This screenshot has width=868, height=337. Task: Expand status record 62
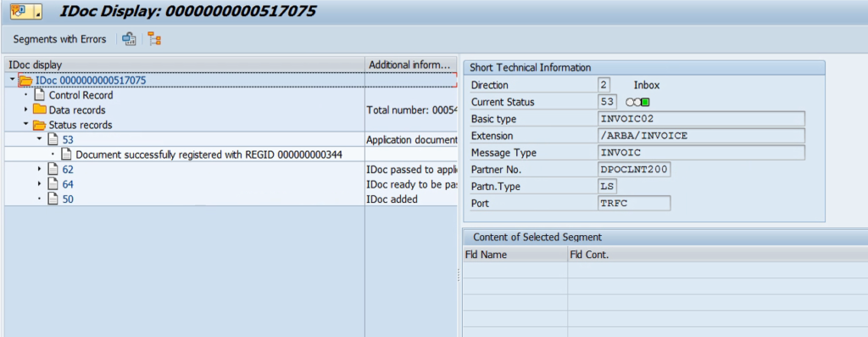point(39,169)
